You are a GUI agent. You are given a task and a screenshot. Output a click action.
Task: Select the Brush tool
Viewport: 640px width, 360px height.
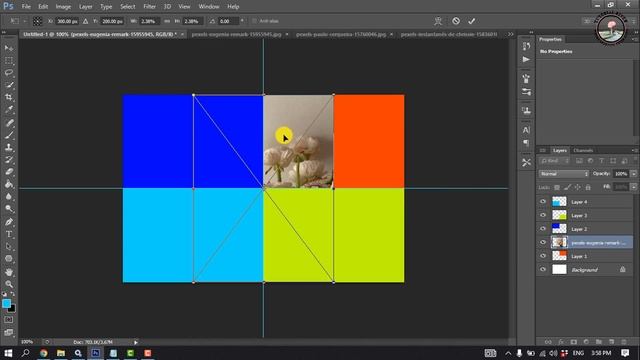(x=9, y=135)
